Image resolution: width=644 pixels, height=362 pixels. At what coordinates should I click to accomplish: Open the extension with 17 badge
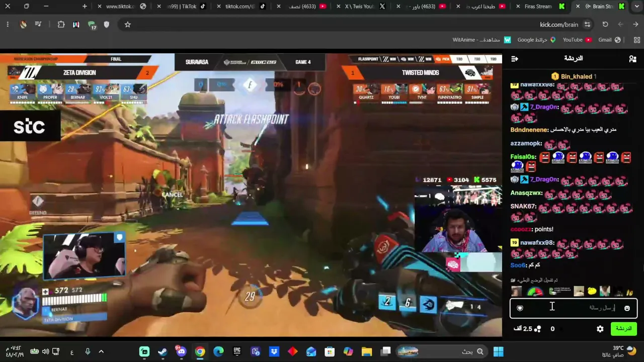92,25
